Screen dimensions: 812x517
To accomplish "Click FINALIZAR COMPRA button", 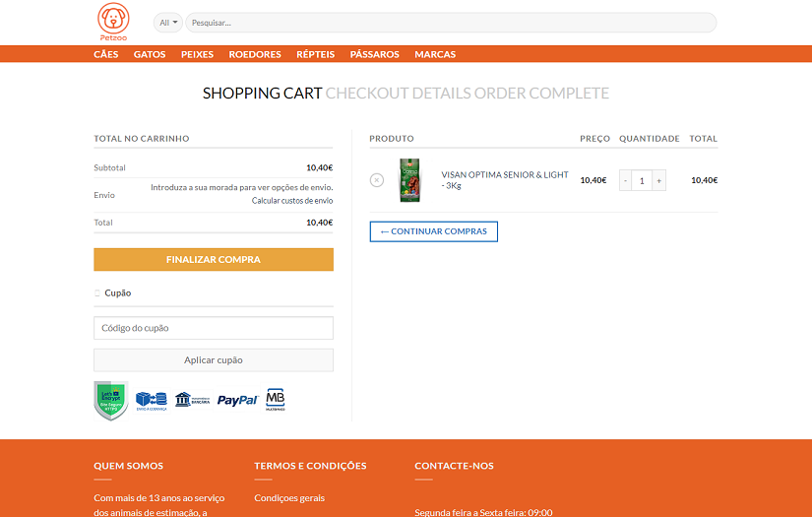I will pos(214,260).
